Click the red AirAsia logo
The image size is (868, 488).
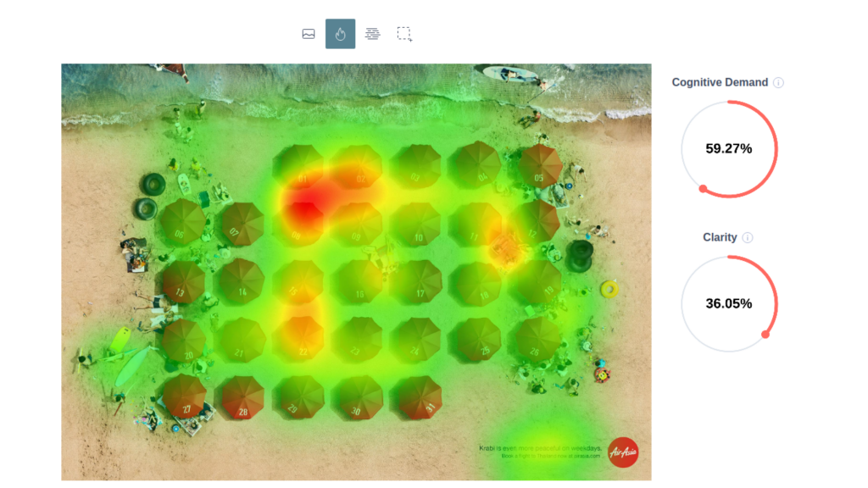point(623,452)
